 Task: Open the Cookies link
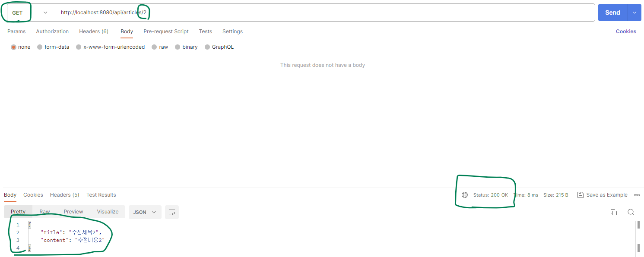(626, 31)
